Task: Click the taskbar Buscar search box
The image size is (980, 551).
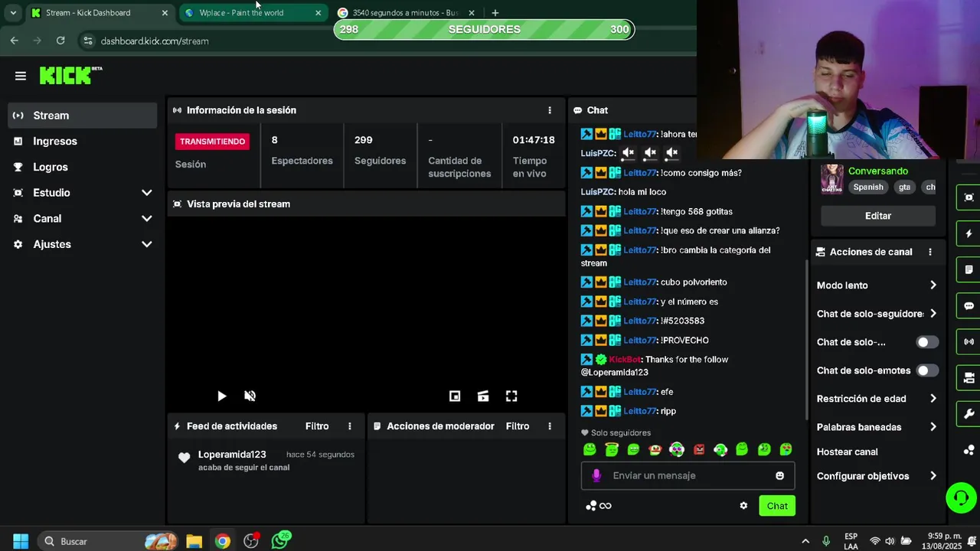Action: [x=107, y=541]
